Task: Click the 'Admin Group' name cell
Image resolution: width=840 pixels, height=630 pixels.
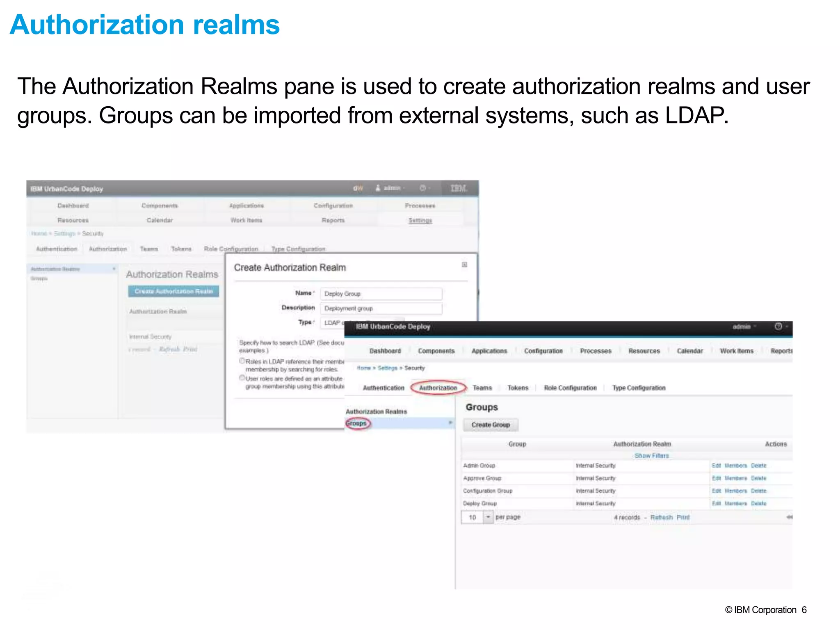Action: point(479,466)
